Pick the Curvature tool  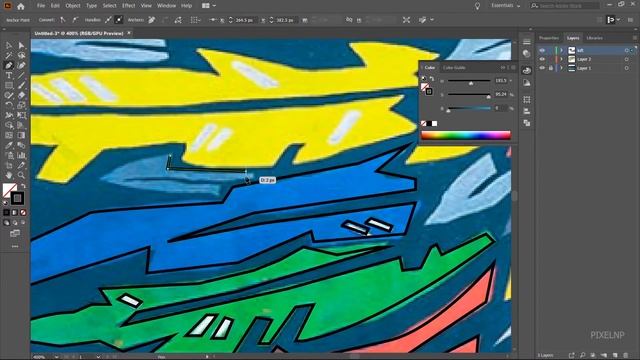(x=21, y=65)
